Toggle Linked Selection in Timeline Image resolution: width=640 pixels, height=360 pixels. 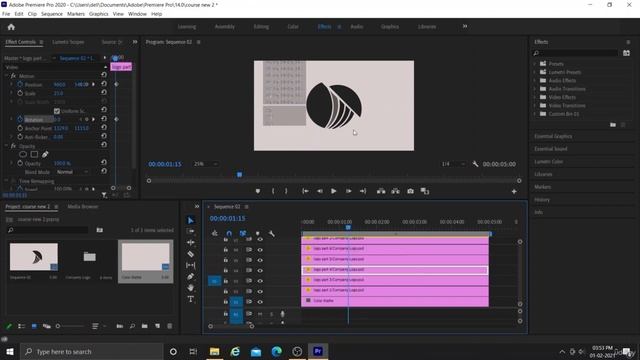(243, 233)
